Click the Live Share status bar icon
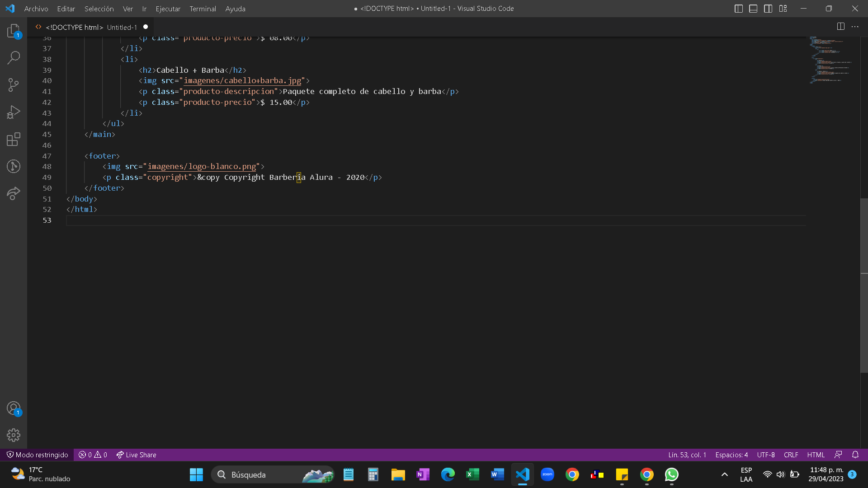 [136, 455]
